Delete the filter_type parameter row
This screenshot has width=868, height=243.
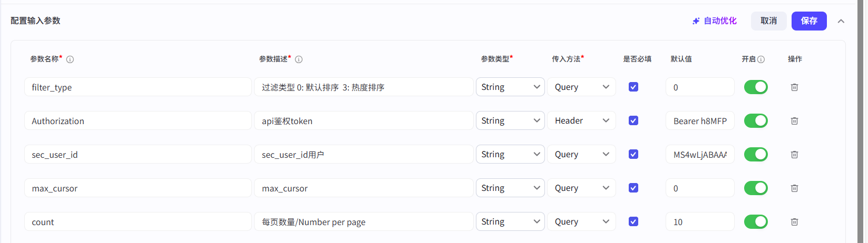(794, 87)
